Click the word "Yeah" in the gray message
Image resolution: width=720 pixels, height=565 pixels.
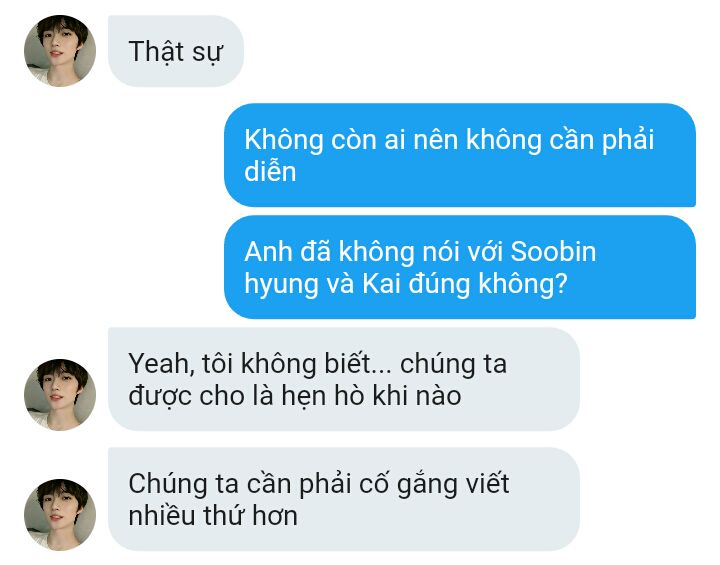click(x=158, y=364)
